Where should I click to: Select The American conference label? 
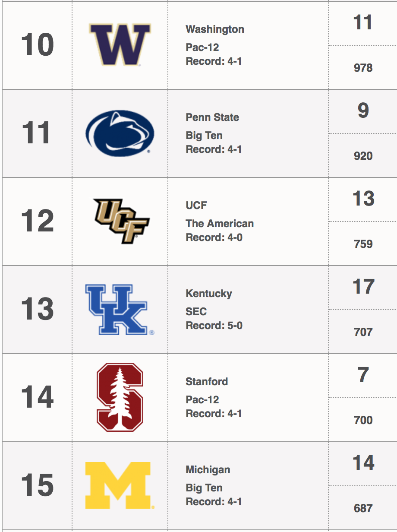(220, 224)
